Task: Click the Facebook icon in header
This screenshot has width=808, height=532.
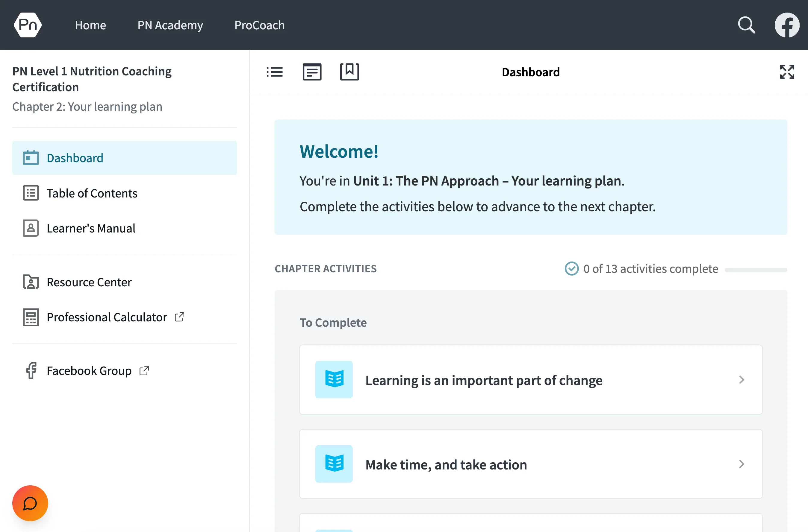Action: [x=787, y=25]
